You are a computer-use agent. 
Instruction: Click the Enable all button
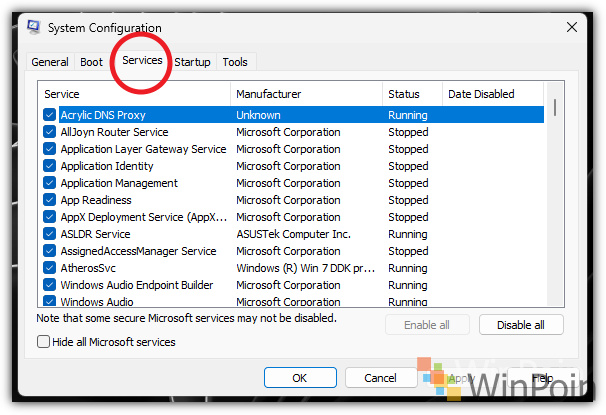pyautogui.click(x=427, y=325)
